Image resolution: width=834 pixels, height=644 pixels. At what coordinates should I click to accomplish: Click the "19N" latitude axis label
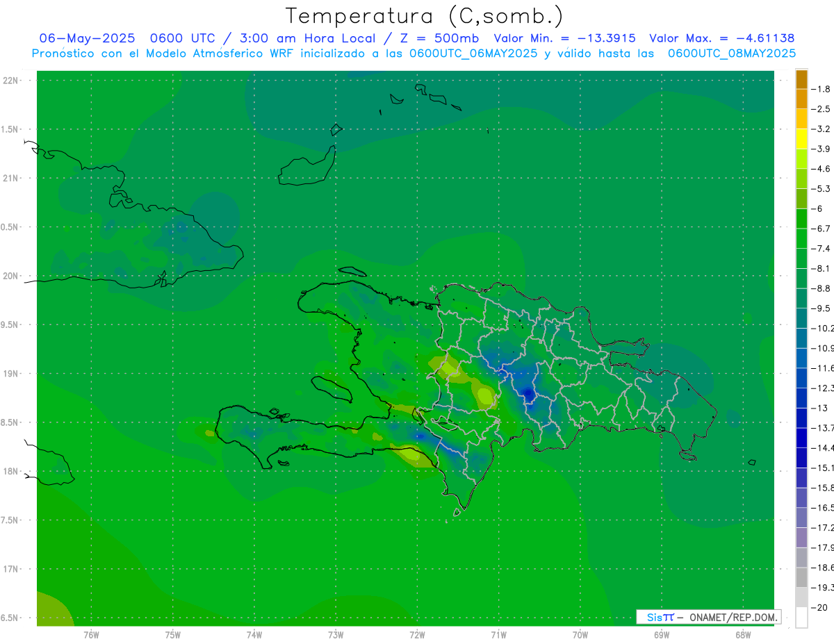pyautogui.click(x=12, y=374)
